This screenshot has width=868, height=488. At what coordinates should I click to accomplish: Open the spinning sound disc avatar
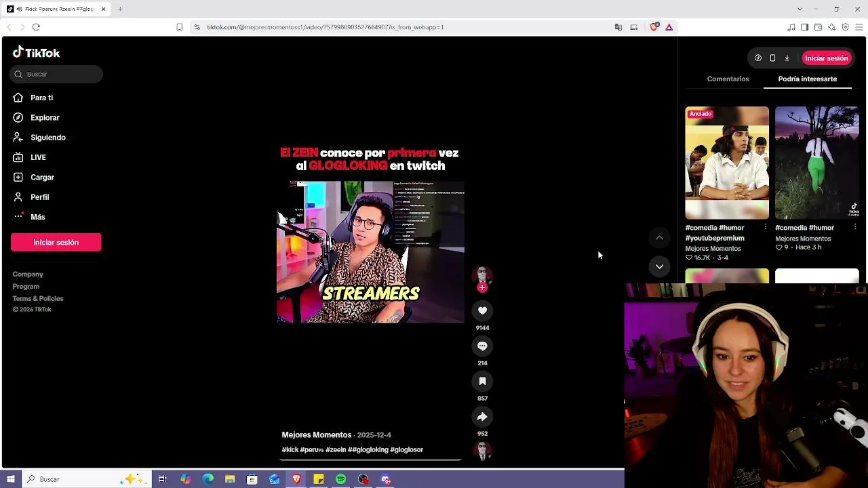482,451
